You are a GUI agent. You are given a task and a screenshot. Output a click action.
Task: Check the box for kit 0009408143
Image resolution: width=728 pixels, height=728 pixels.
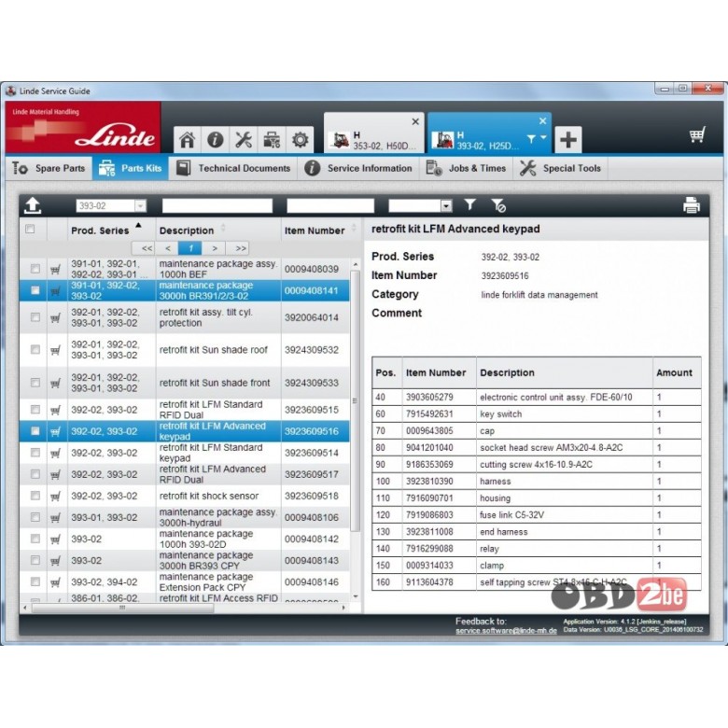tap(35, 560)
